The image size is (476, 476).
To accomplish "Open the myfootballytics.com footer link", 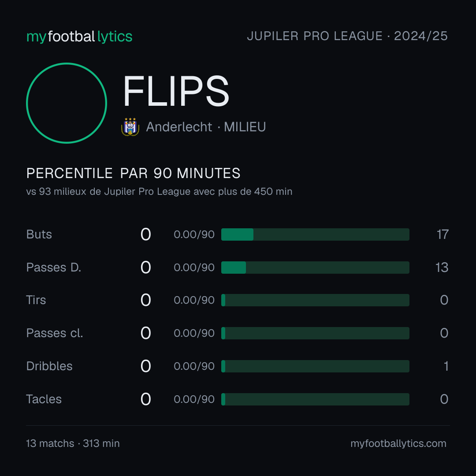I will coord(398,443).
